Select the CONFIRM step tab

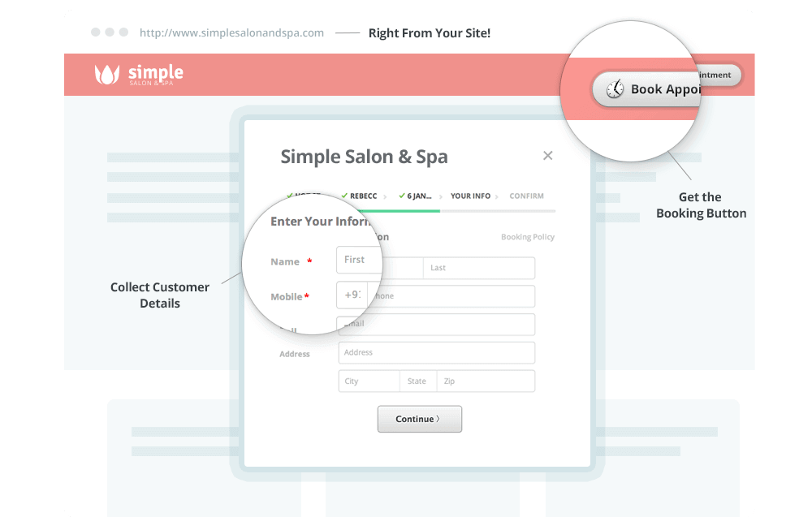coord(527,196)
